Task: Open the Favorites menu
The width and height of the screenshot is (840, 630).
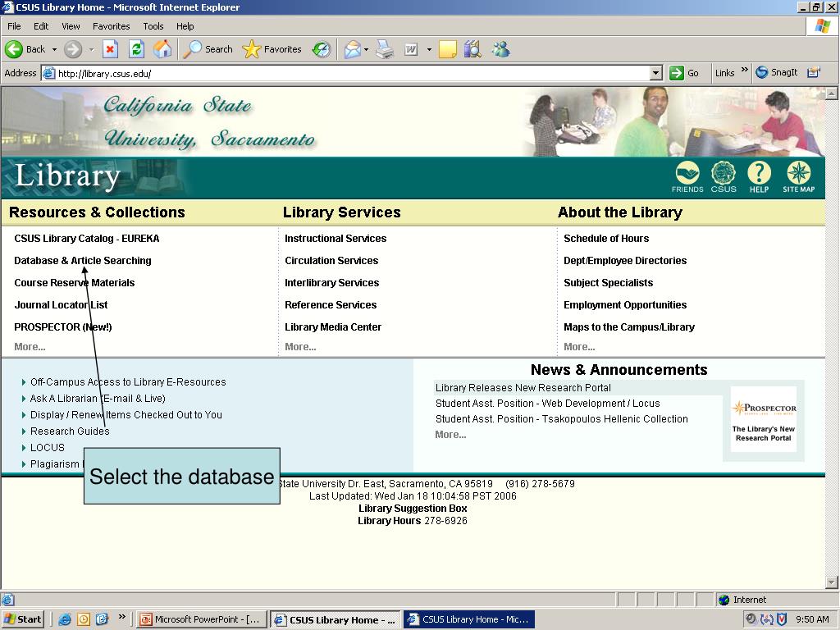Action: (111, 26)
